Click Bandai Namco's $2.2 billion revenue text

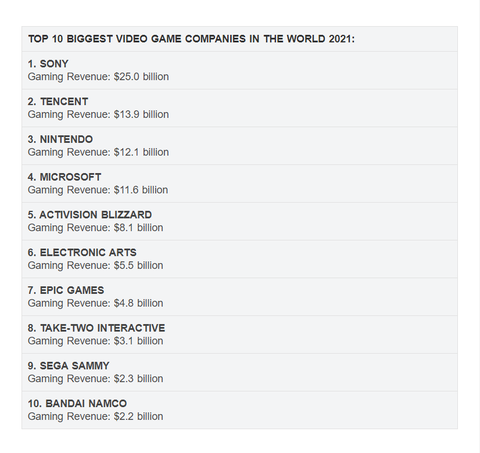[x=96, y=416]
